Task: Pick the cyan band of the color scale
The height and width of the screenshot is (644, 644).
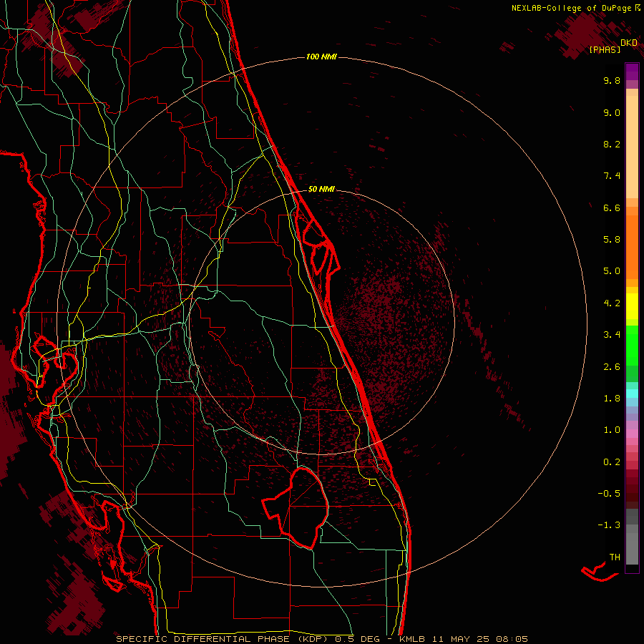Action: (x=632, y=394)
